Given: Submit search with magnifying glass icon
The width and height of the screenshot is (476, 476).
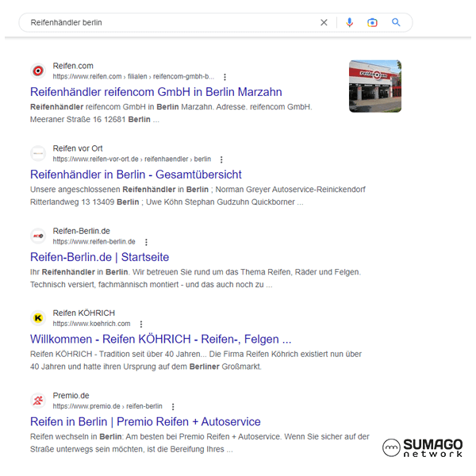Looking at the screenshot, I should (396, 22).
